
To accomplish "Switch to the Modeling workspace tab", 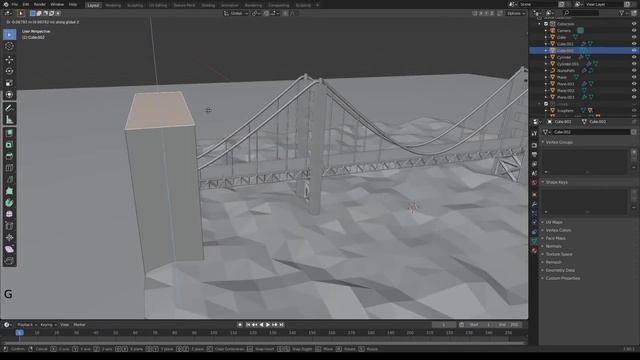I will pos(113,5).
